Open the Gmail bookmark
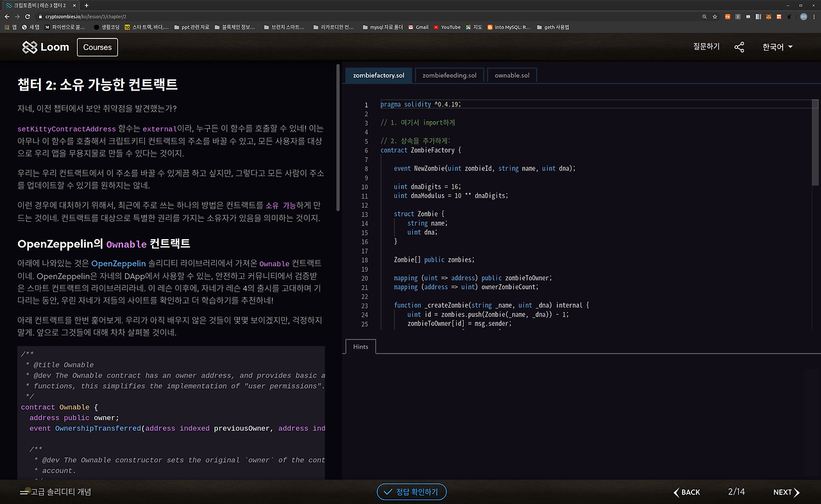This screenshot has height=504, width=821. [418, 27]
